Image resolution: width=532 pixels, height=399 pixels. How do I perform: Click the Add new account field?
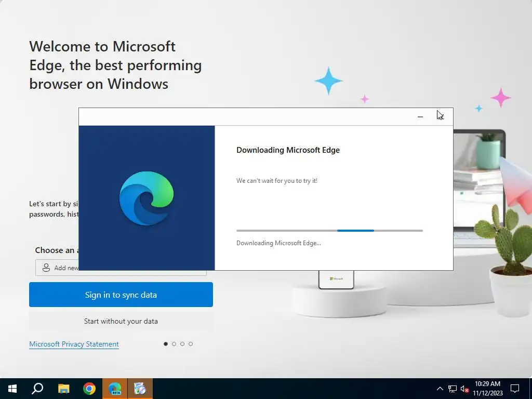tap(57, 268)
